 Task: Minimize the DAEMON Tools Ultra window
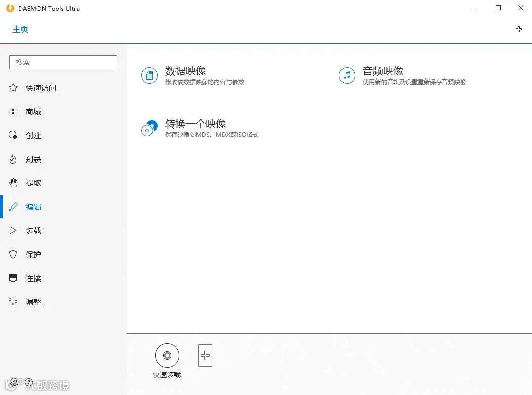[x=475, y=8]
